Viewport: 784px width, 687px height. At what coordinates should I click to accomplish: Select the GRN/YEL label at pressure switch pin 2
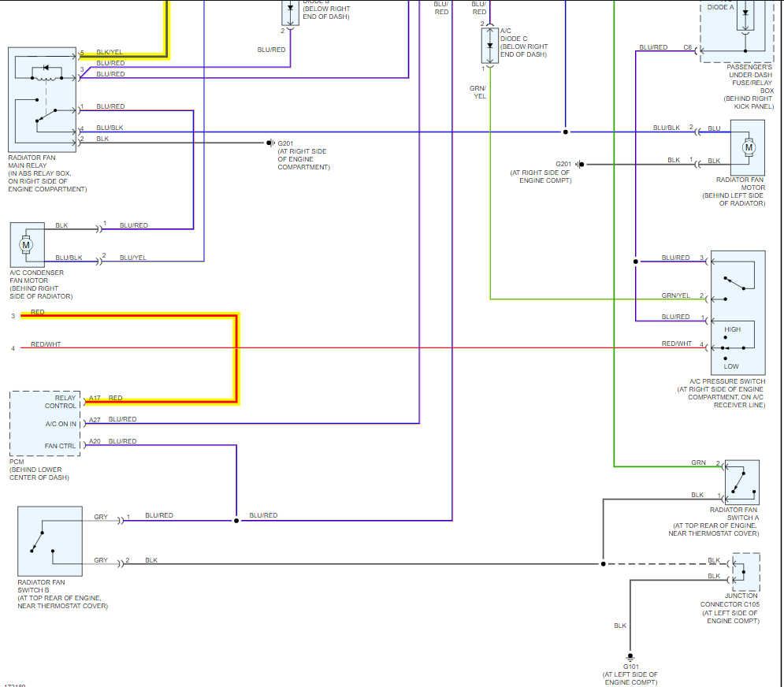(x=675, y=295)
